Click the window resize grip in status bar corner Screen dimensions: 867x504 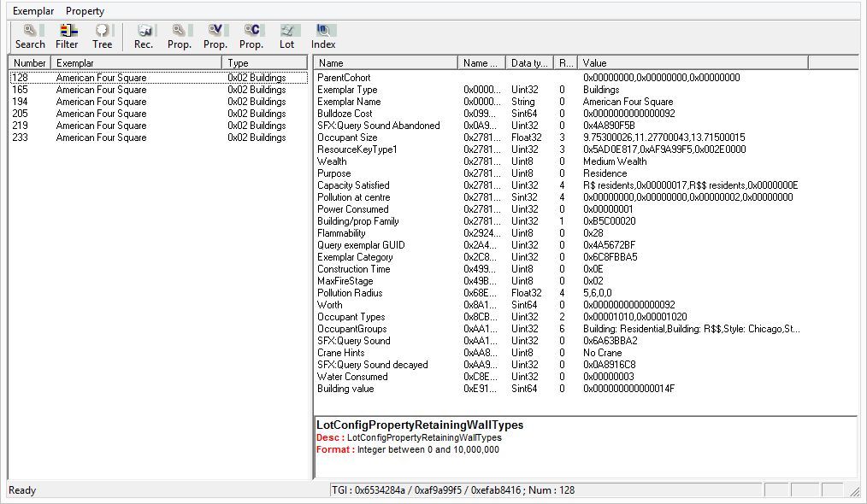point(855,490)
